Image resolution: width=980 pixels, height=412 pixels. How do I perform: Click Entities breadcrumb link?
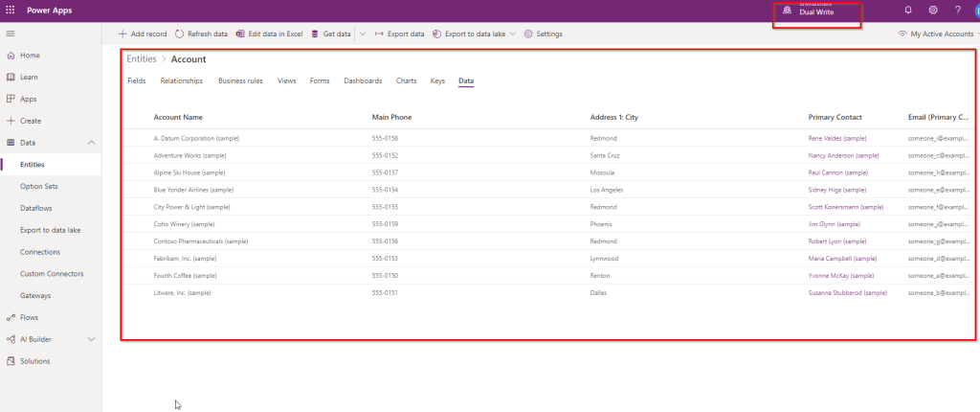[141, 59]
